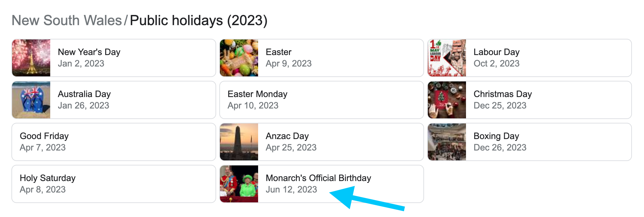The height and width of the screenshot is (217, 644).
Task: Click the Monarch's Official Birthday thumbnail
Action: [239, 184]
